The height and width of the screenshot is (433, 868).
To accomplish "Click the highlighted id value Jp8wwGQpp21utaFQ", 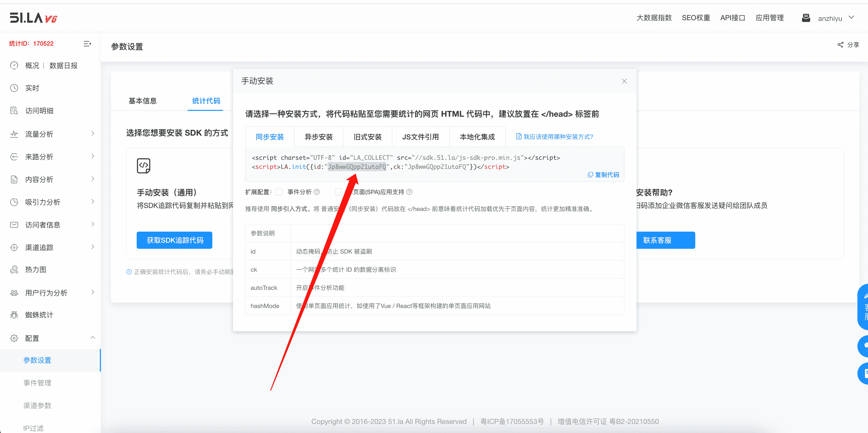I will (x=357, y=167).
